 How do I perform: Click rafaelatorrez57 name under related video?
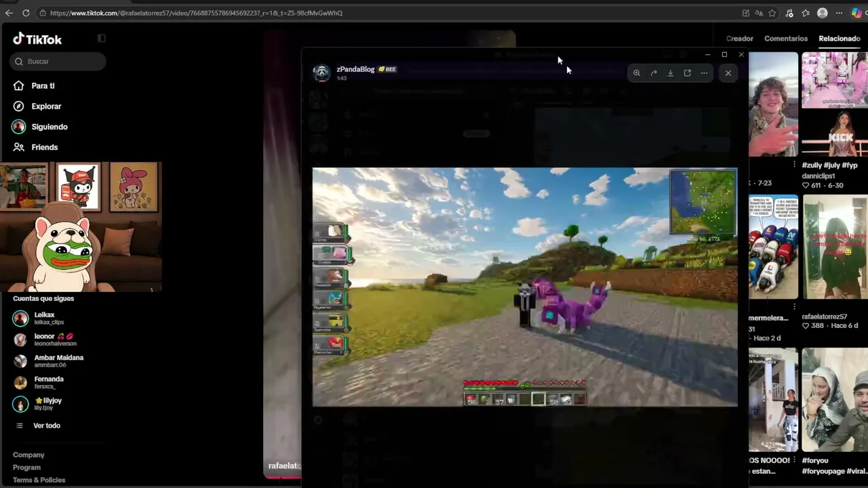(825, 317)
